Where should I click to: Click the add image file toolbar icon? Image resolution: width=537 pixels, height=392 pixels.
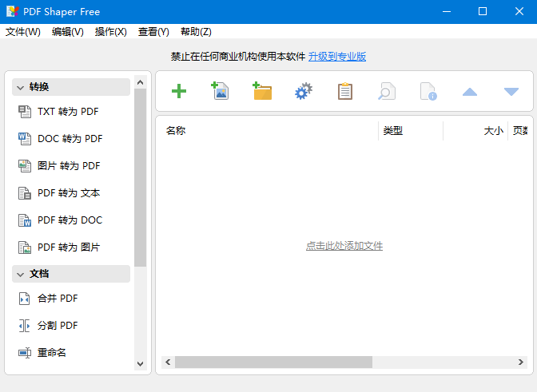[220, 91]
